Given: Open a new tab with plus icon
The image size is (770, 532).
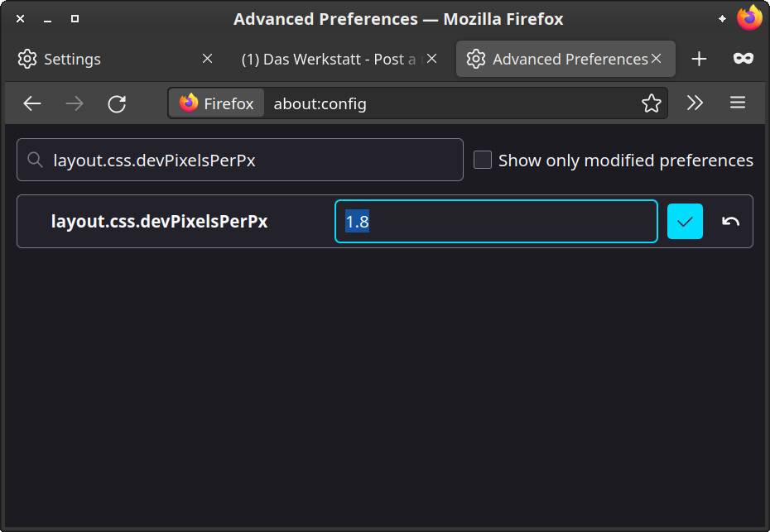Looking at the screenshot, I should coord(700,59).
